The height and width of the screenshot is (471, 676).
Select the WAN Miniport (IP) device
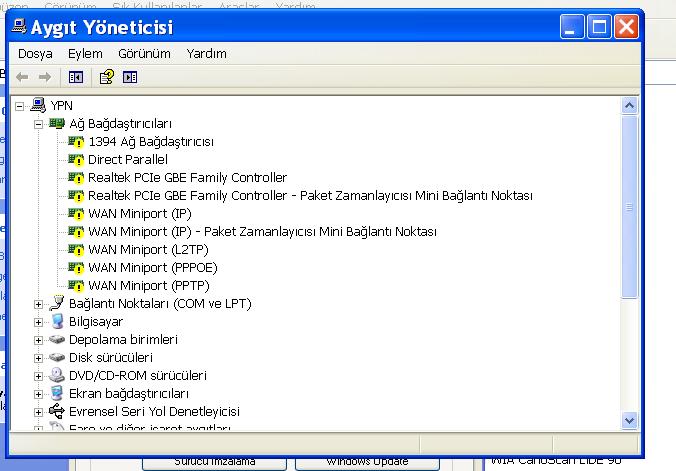[140, 214]
